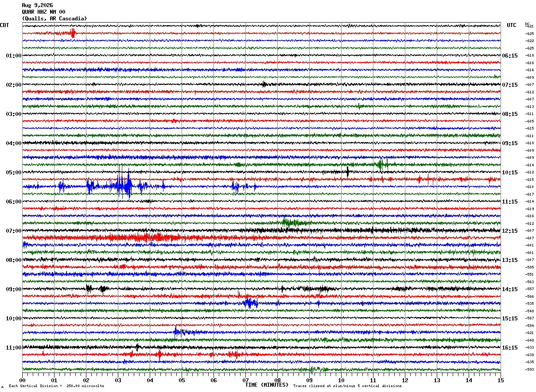Click minute 15 on the time axis
Image resolution: width=536 pixels, height=392 pixels.
click(501, 380)
